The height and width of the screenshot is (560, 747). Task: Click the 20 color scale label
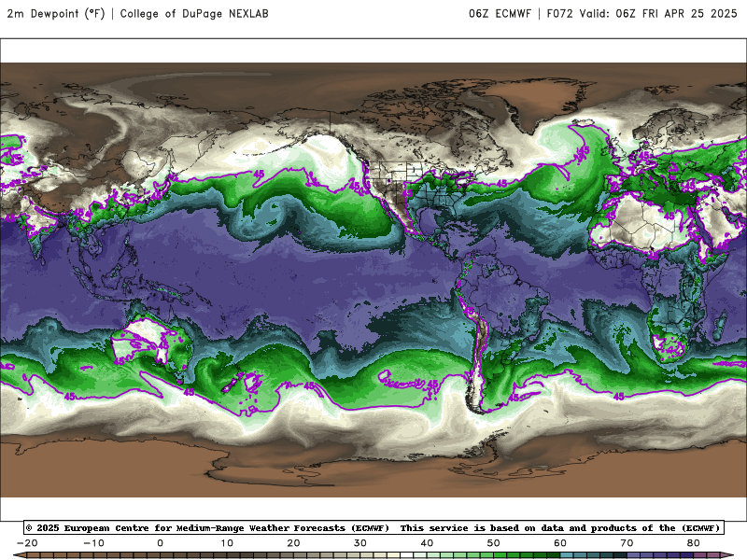pyautogui.click(x=293, y=543)
